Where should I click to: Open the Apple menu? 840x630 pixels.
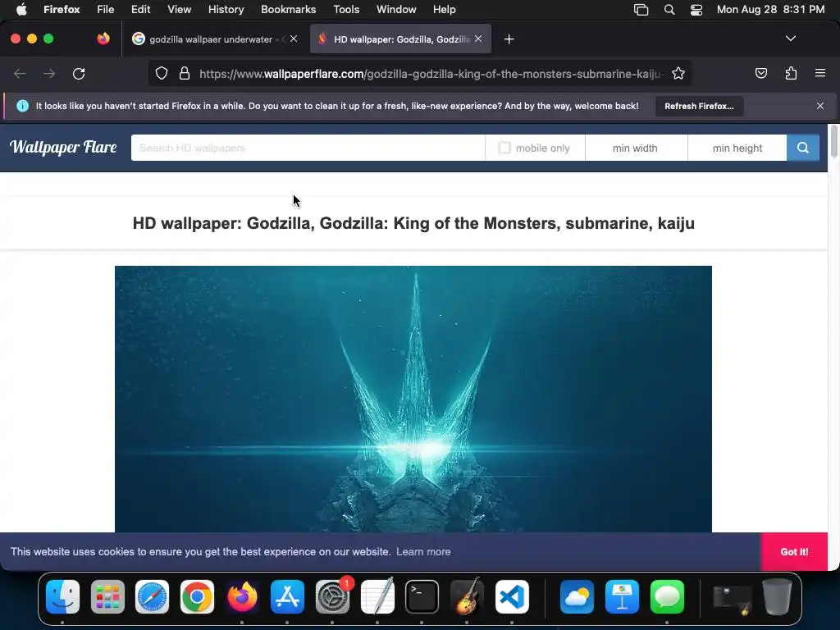[x=21, y=9]
